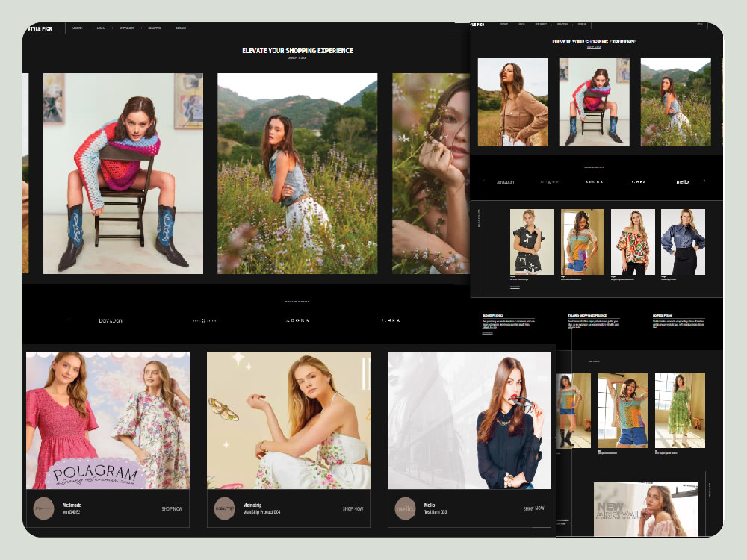This screenshot has width=747, height=560.
Task: Click Davi & Dani brand logo on left screen
Action: click(111, 320)
